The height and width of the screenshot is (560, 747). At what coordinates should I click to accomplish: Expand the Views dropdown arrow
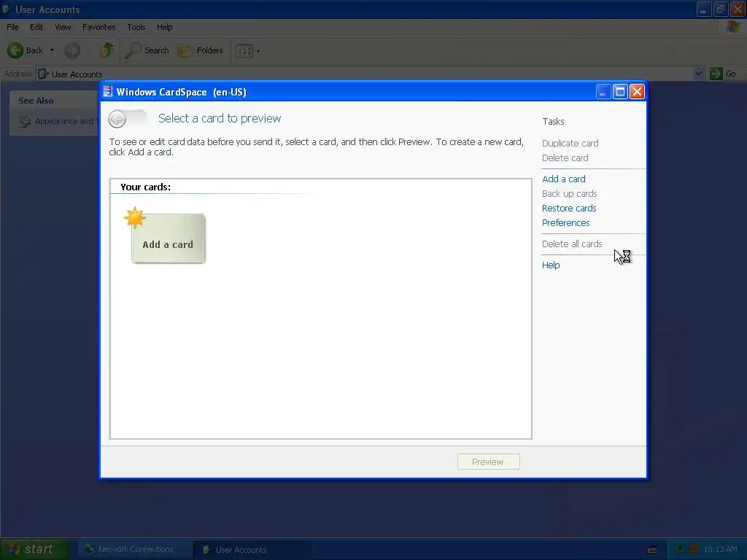[258, 51]
